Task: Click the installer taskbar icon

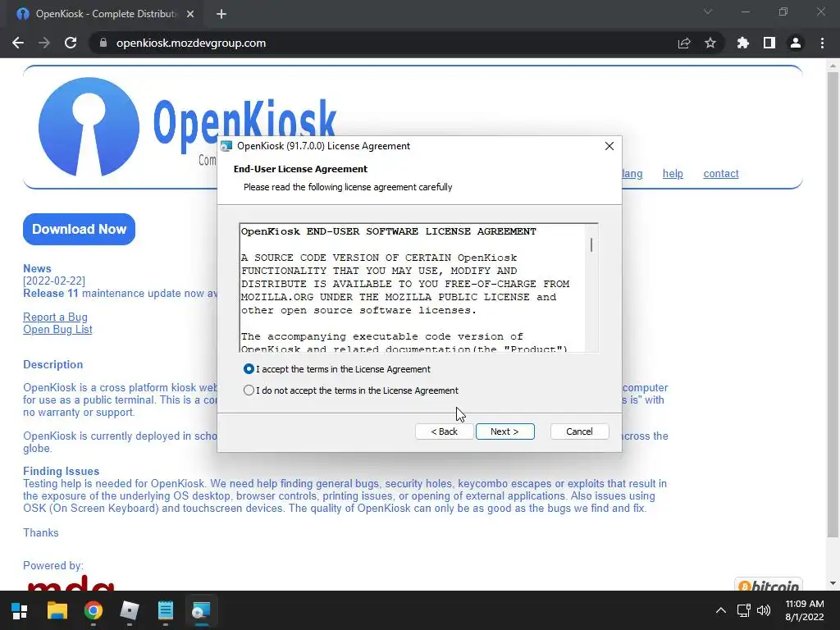Action: [x=202, y=610]
